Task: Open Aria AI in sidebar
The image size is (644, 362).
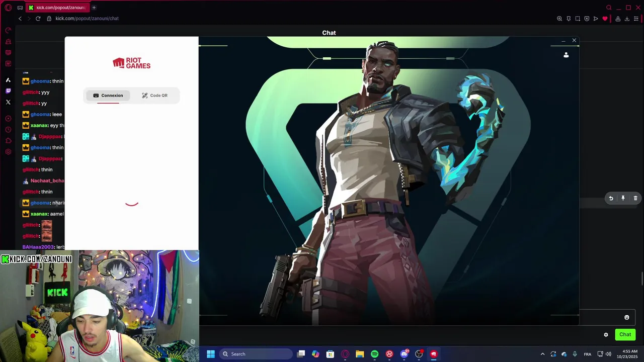Action: tap(8, 80)
